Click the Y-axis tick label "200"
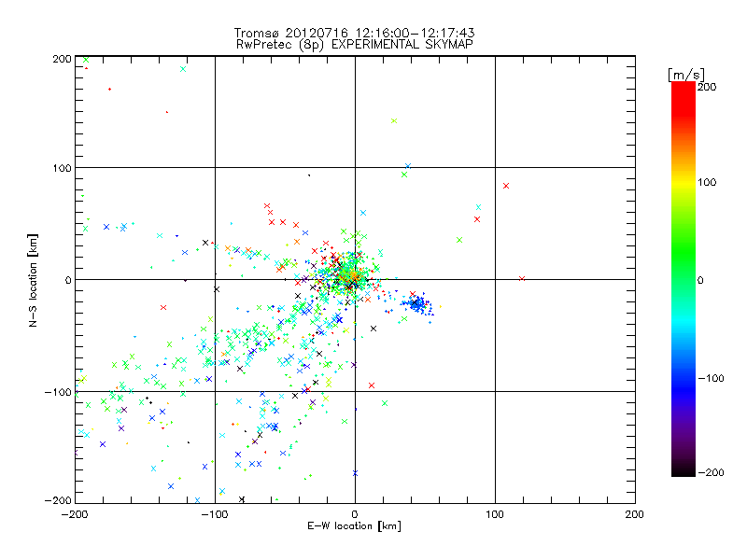This screenshot has height=560, width=747. [62, 59]
